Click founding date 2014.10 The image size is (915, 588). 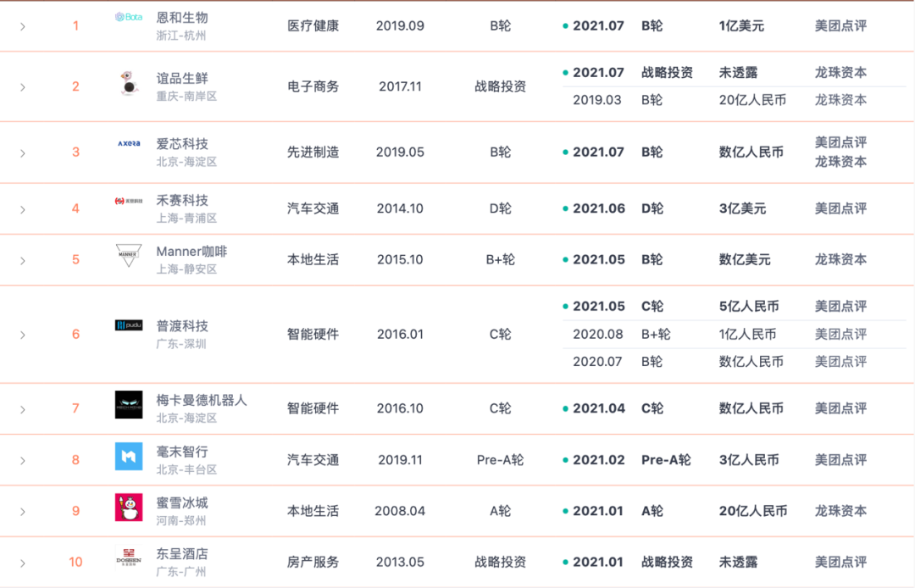tap(400, 208)
